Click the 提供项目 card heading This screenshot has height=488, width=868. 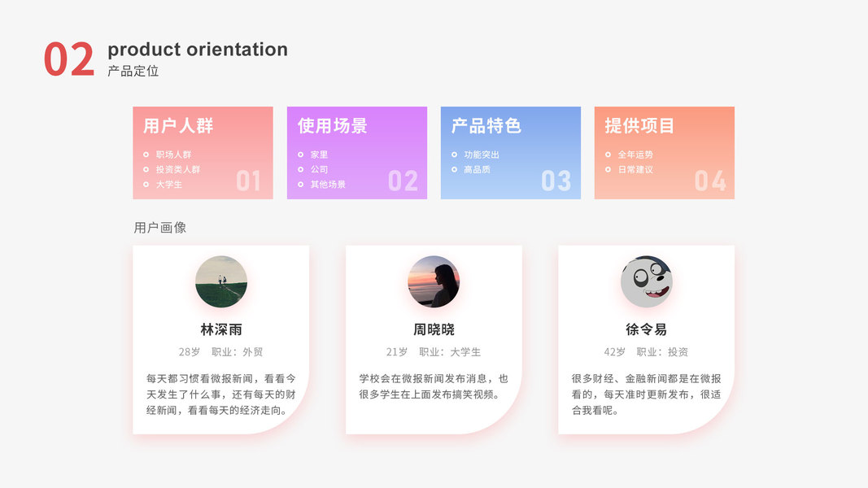pyautogui.click(x=639, y=126)
